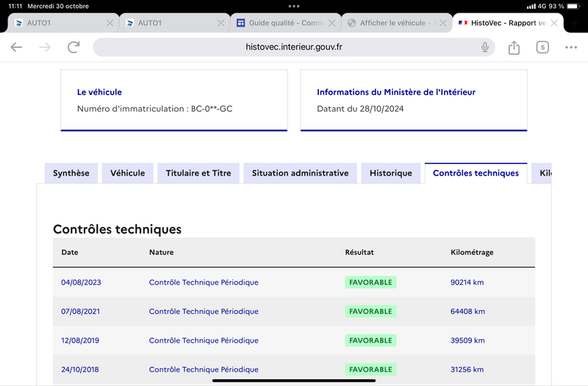The width and height of the screenshot is (588, 386).
Task: Click the Contrôles techniques section heading
Action: tap(117, 229)
